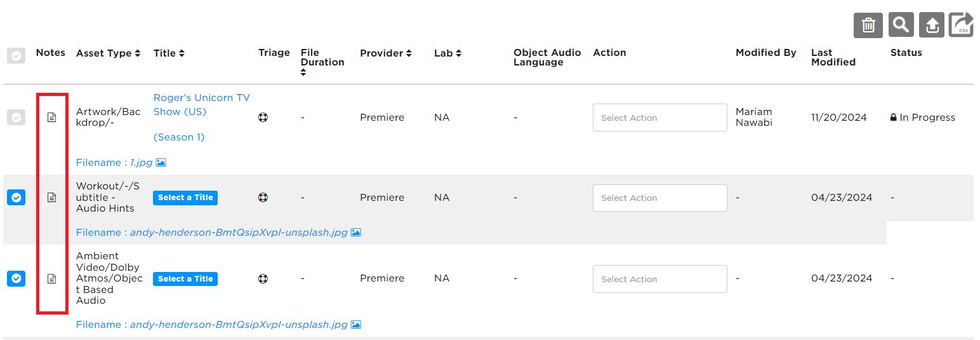Viewport: 980px width, 340px height.
Task: Click the upload icon button
Action: click(x=932, y=25)
